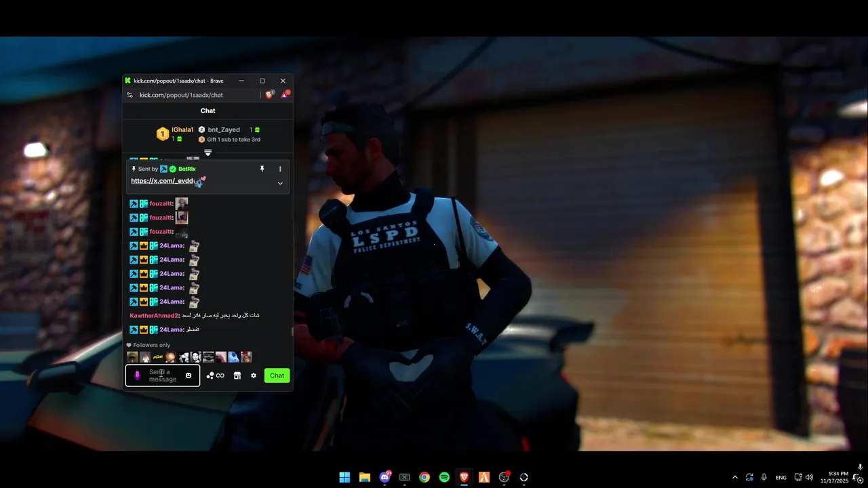Select the yellow Arabic text emote in quick row
The height and width of the screenshot is (488, 868).
coord(157,357)
